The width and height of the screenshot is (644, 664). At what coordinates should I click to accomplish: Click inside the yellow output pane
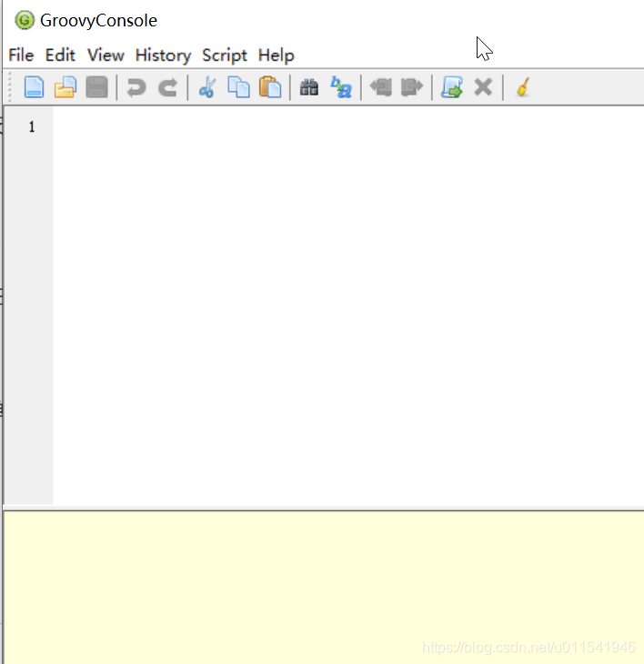(324, 588)
